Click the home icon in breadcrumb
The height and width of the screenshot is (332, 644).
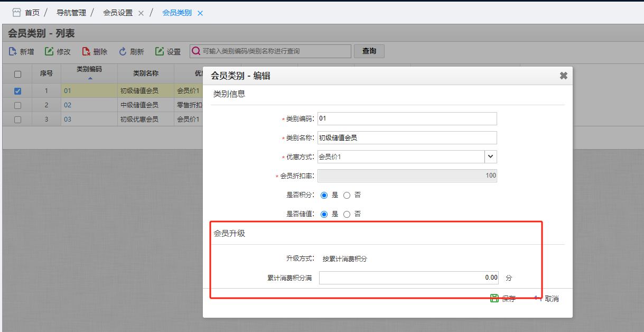pyautogui.click(x=16, y=12)
